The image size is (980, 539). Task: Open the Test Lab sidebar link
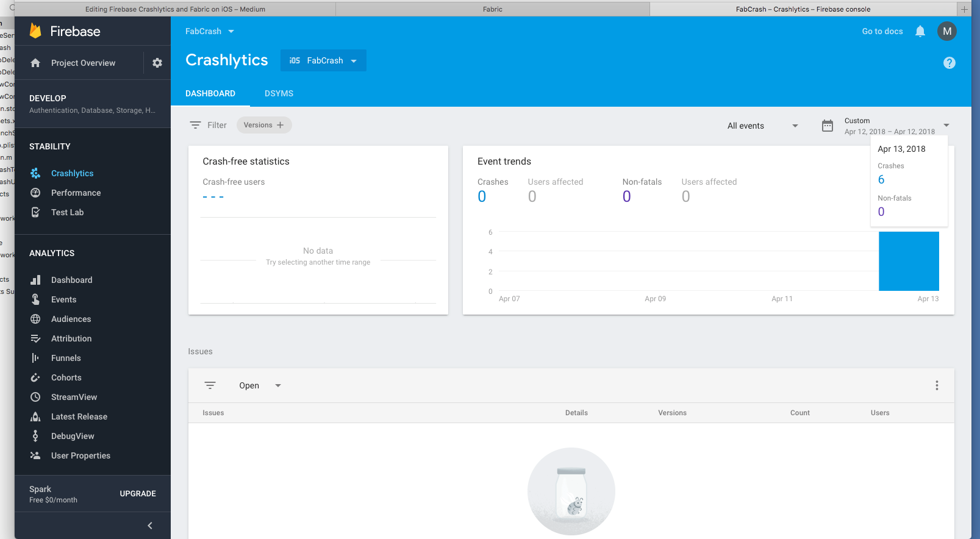[x=68, y=212]
